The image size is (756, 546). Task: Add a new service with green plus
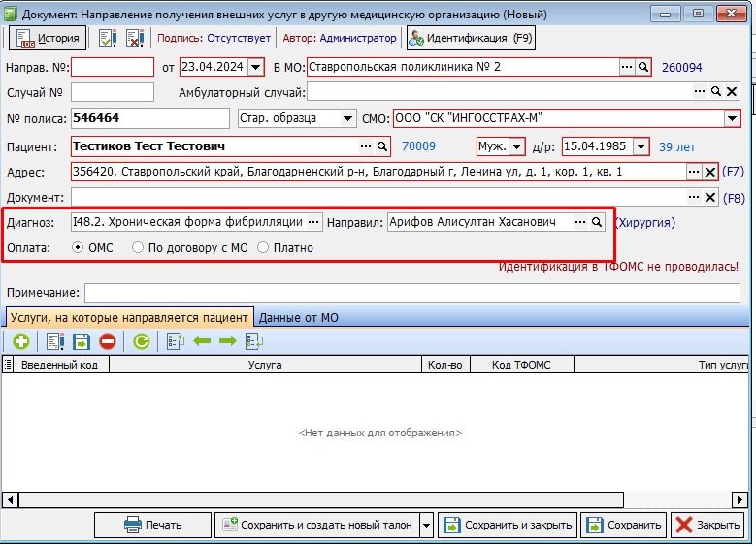20,341
